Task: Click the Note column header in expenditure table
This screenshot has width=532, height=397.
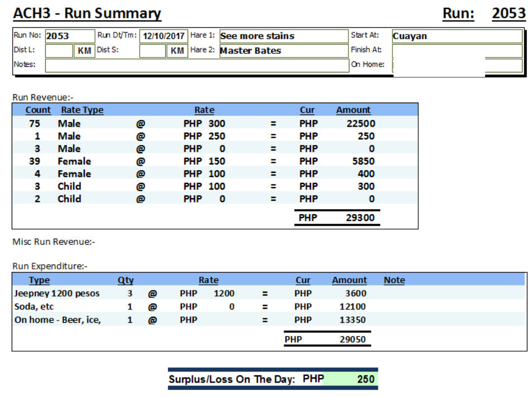Action: tap(394, 280)
